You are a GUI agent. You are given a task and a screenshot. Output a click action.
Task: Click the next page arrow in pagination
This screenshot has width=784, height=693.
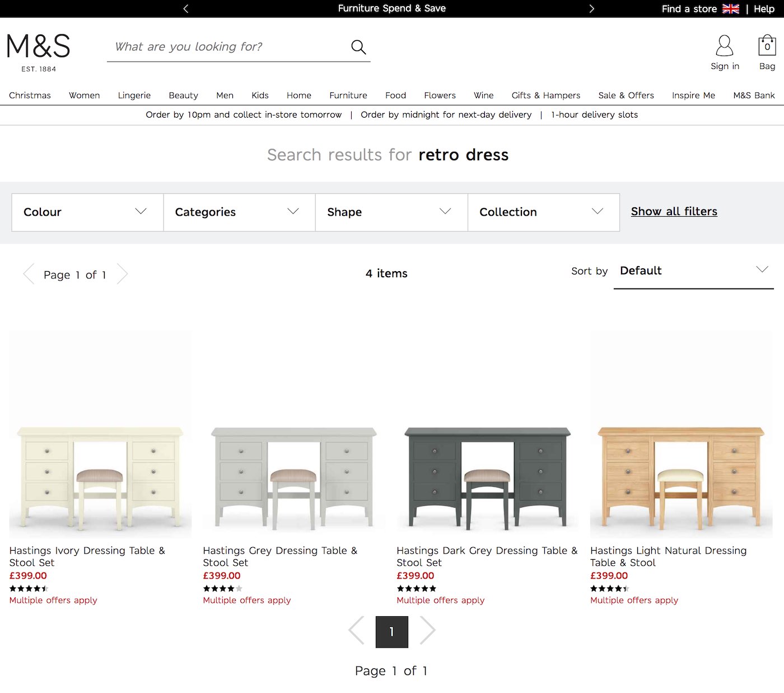[427, 630]
